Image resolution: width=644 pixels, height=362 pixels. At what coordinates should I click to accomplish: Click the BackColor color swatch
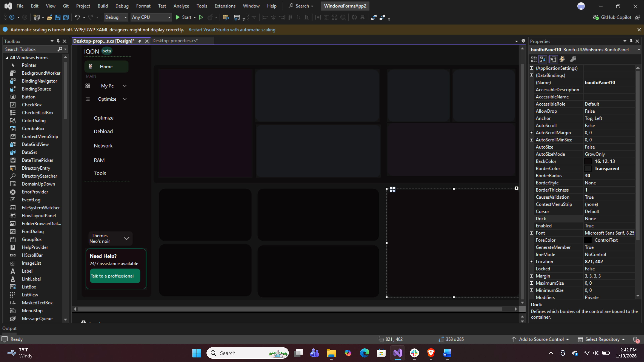click(588, 161)
